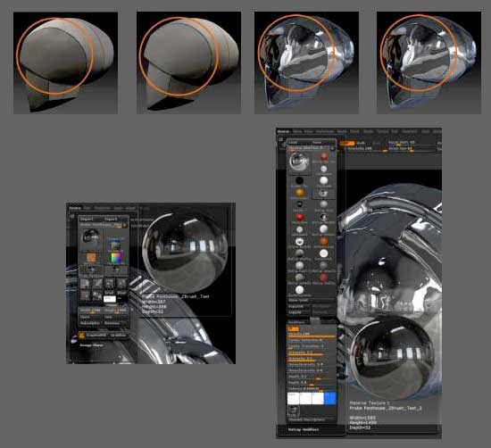
Task: Select the white ring material sphere
Action: [299, 241]
